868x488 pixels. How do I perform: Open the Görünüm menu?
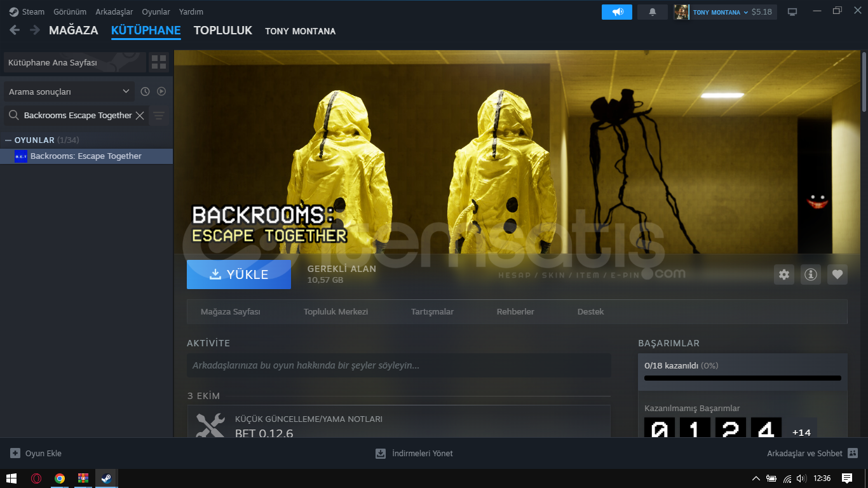70,12
